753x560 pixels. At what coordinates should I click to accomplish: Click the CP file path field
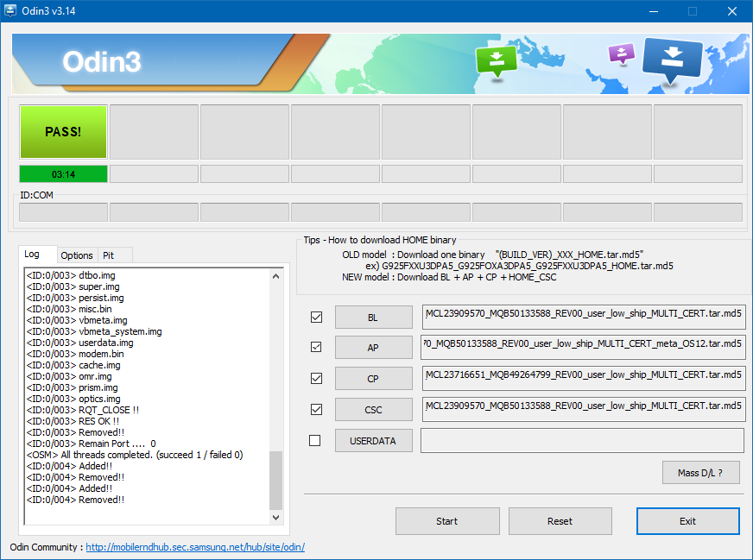click(584, 378)
